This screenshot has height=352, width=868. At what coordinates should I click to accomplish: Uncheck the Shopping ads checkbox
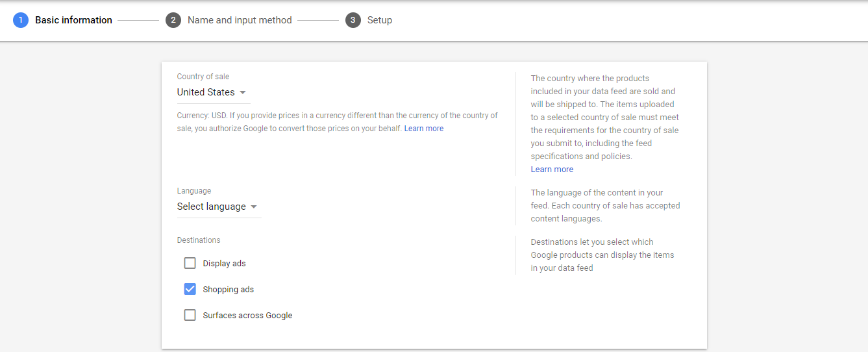tap(190, 289)
